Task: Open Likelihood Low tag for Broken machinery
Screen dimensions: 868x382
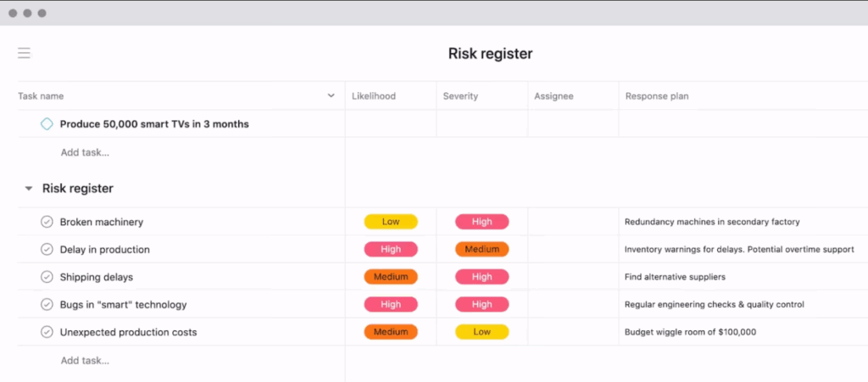Action: (x=391, y=222)
